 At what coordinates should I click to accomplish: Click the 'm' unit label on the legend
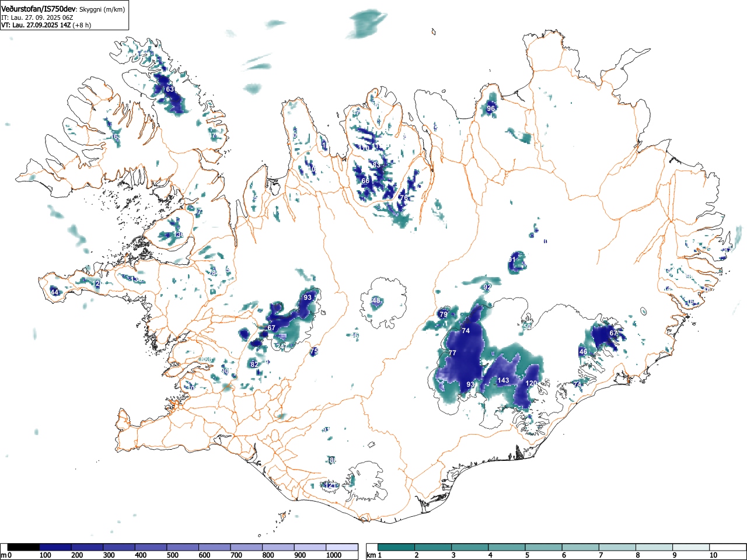coord(4,555)
